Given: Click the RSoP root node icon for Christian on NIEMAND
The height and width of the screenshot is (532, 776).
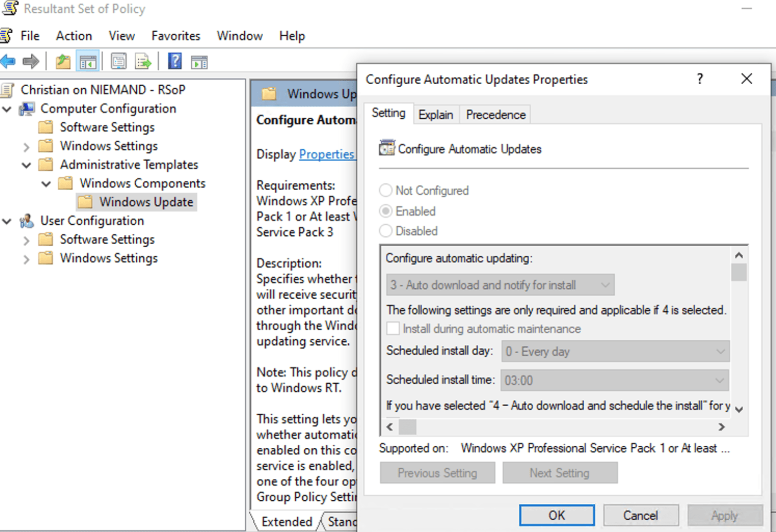Looking at the screenshot, I should tap(7, 90).
